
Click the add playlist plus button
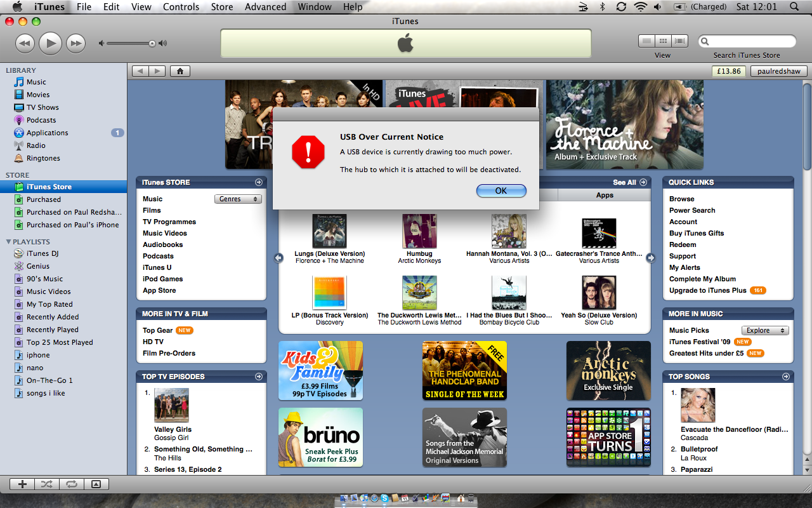pos(22,484)
